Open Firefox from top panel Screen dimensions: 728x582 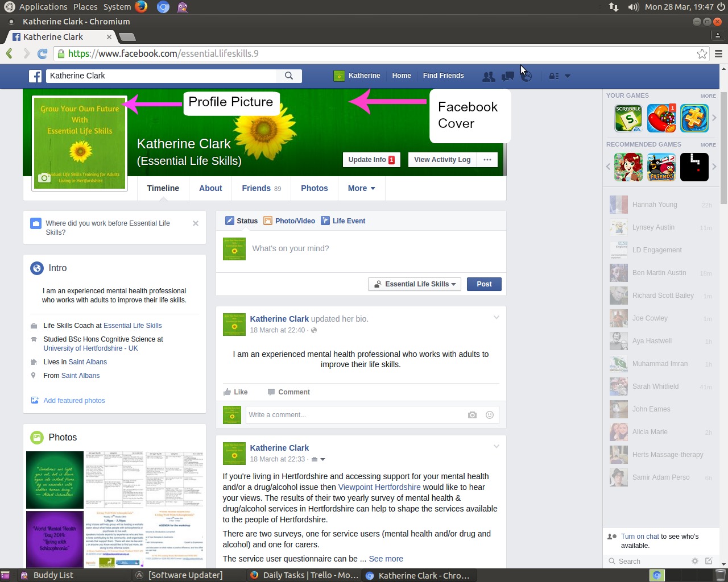coord(141,7)
